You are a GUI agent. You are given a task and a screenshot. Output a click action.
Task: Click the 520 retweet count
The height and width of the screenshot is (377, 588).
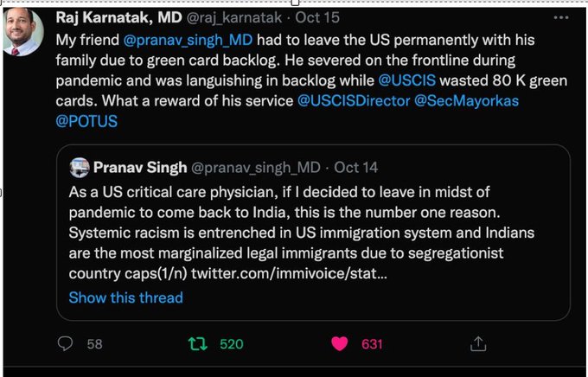231,343
